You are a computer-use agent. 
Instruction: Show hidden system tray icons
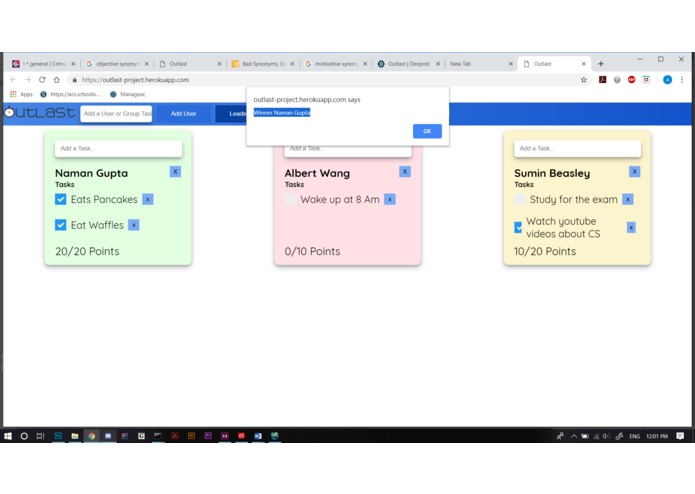574,436
